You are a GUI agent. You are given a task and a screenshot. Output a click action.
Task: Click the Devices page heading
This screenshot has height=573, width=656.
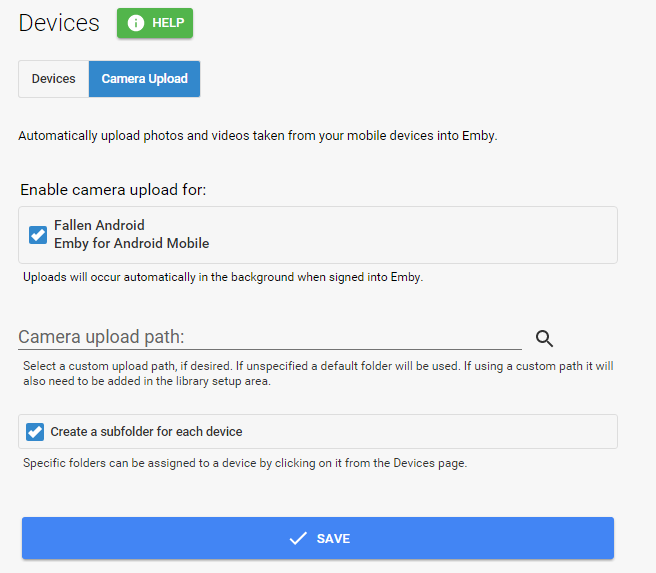click(59, 22)
